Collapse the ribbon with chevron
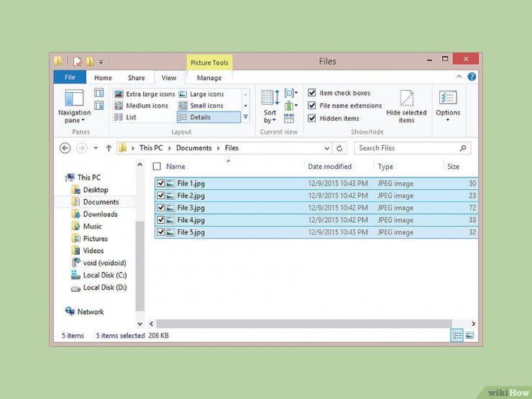 [459, 77]
